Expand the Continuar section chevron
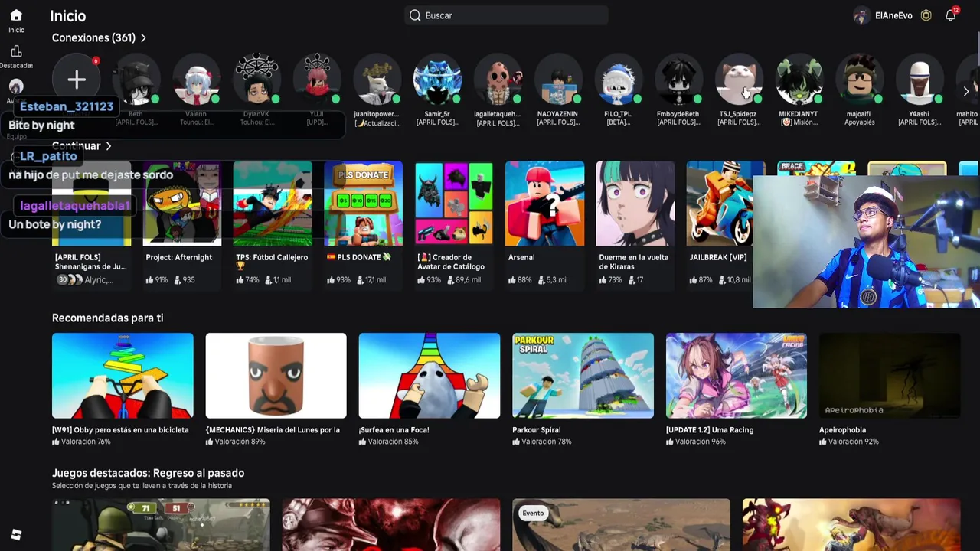The image size is (980, 551). [x=109, y=145]
